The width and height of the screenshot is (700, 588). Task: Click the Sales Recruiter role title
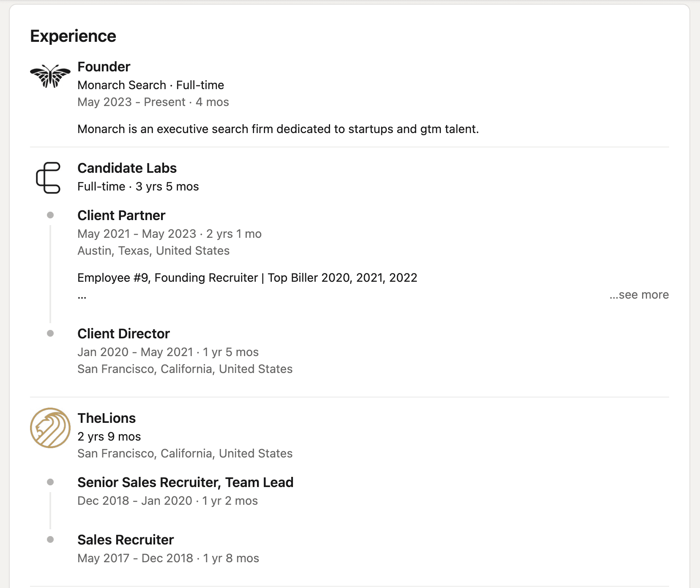click(x=126, y=540)
